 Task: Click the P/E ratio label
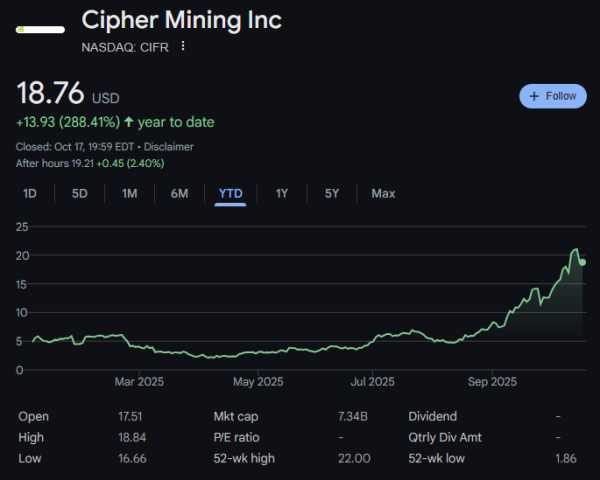tap(238, 437)
